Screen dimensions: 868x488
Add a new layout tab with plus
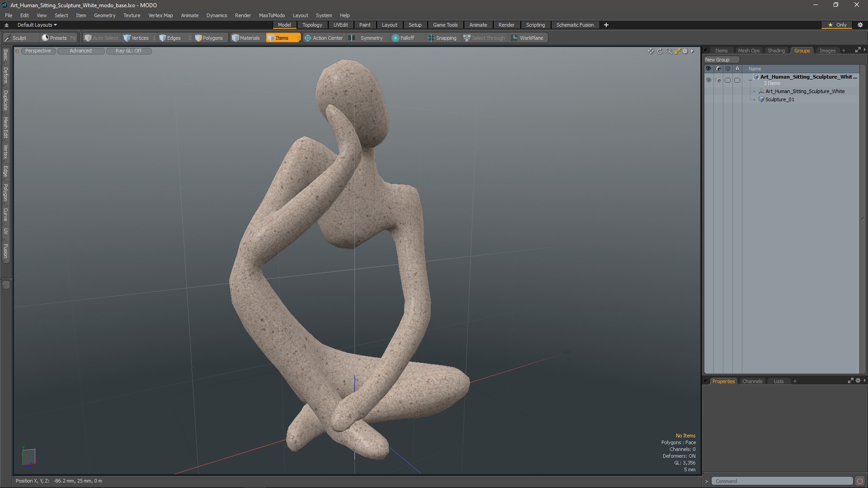[x=606, y=25]
